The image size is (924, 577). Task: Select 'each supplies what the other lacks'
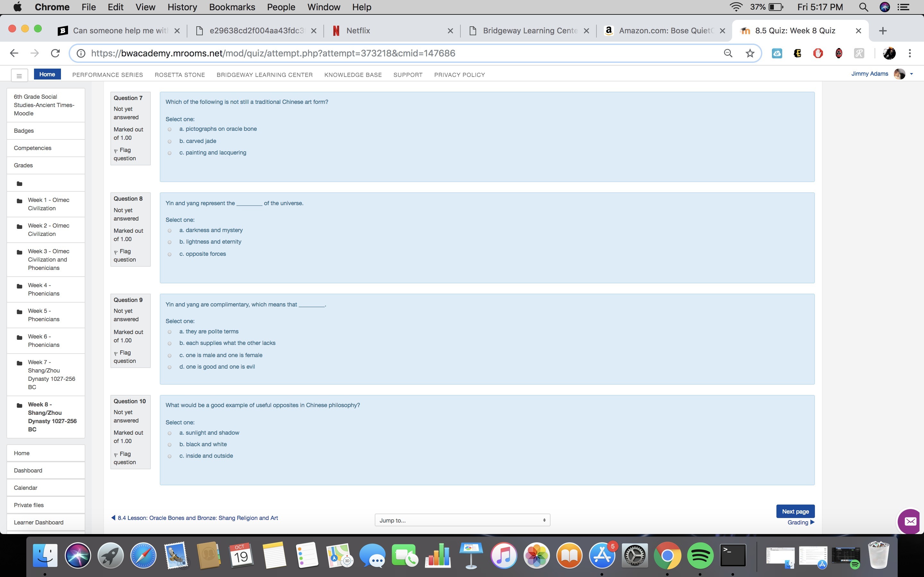point(169,343)
